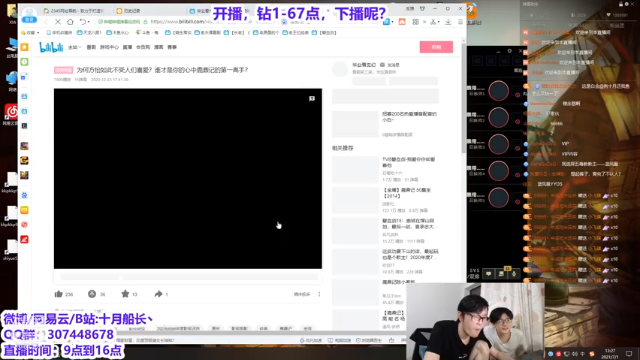Switch to the 2345网址导航 browser tab

[x=73, y=11]
